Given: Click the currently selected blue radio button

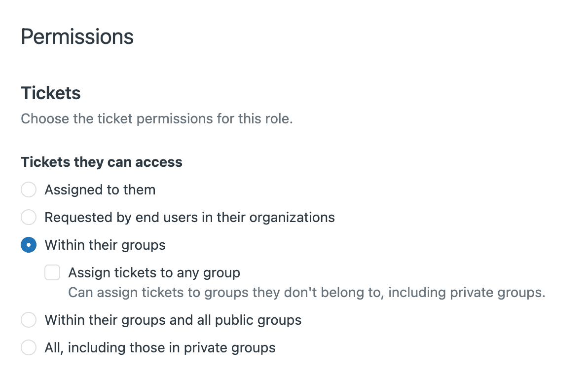Looking at the screenshot, I should tap(29, 245).
